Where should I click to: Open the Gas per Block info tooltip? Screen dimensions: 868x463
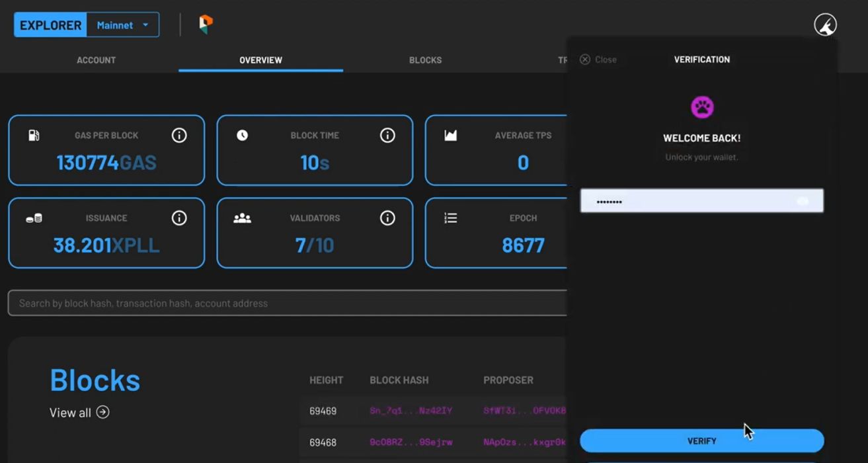click(179, 135)
